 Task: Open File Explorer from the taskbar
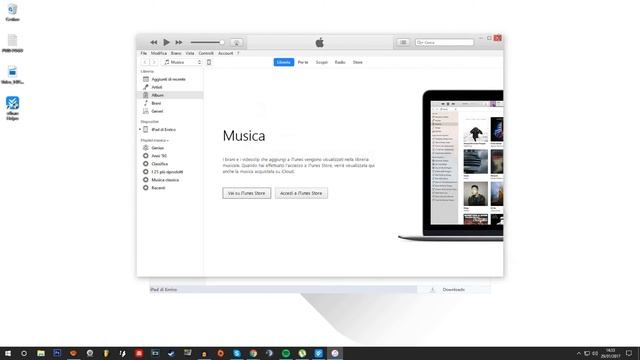coord(41,353)
